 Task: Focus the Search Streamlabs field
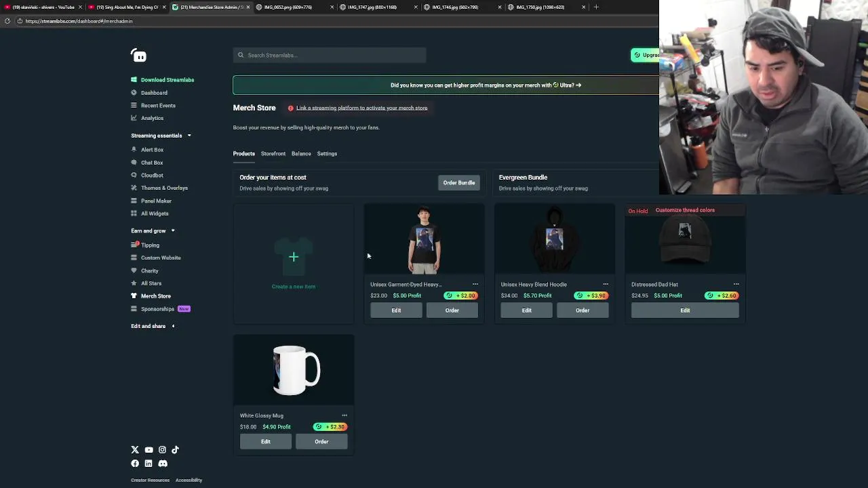click(x=330, y=56)
